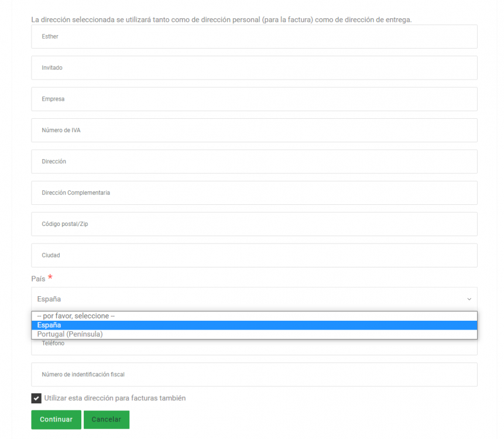Open the País dropdown chevron
504x439 pixels.
click(469, 299)
